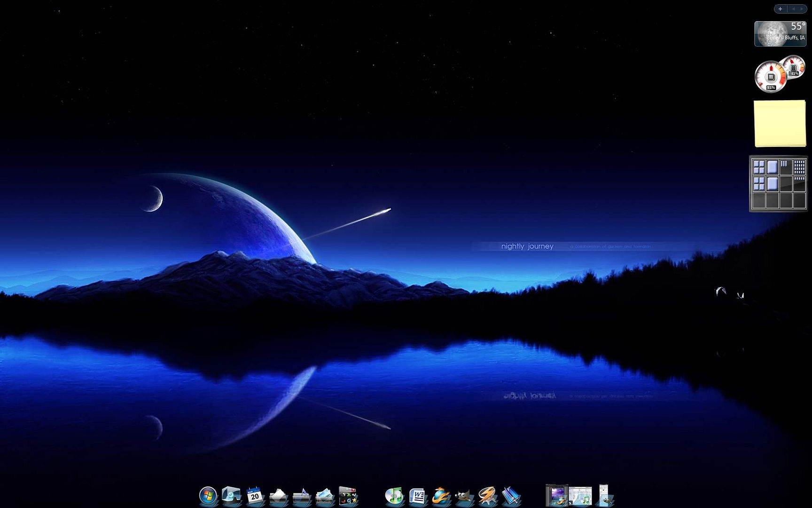Viewport: 812px width, 508px height.
Task: Add a gadget with the plus button
Action: coord(780,9)
